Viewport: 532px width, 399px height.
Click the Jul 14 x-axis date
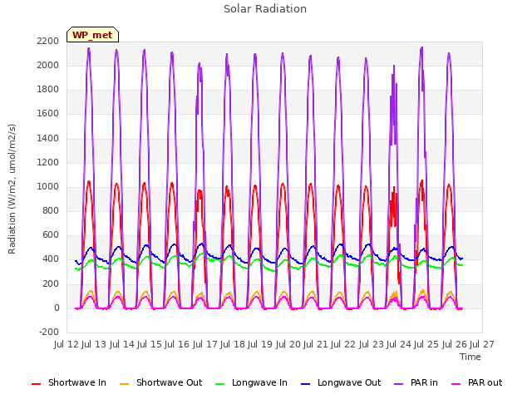[122, 344]
